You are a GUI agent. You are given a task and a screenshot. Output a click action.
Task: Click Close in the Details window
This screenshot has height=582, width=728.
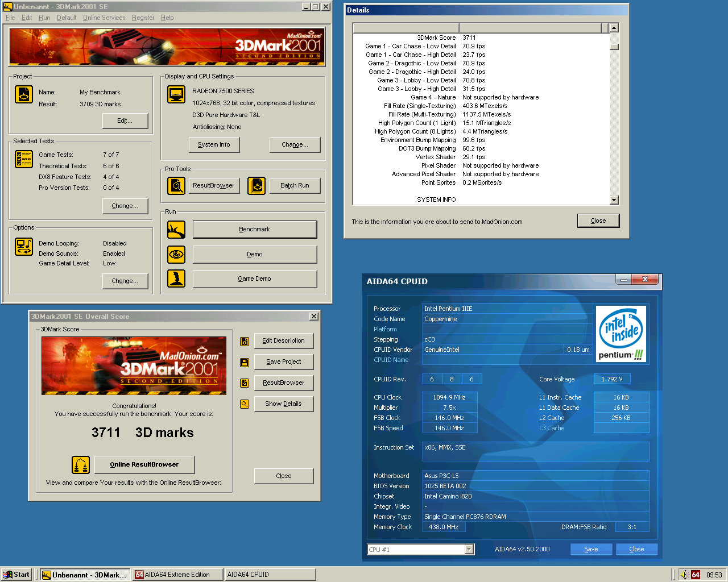click(598, 221)
